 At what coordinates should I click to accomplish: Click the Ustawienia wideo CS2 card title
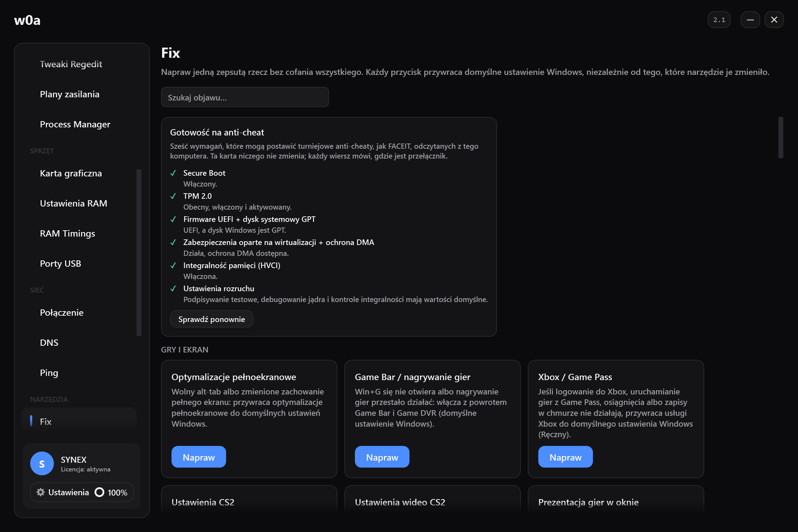pos(400,502)
